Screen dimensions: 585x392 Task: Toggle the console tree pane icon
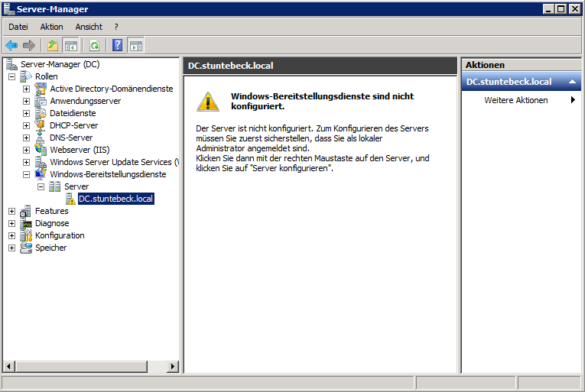pos(71,46)
